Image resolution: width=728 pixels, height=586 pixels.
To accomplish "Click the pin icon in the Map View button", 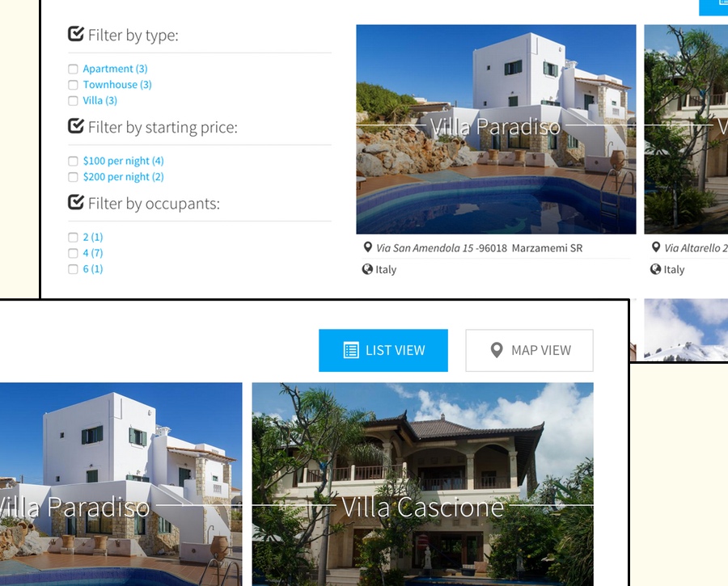I will coord(497,350).
